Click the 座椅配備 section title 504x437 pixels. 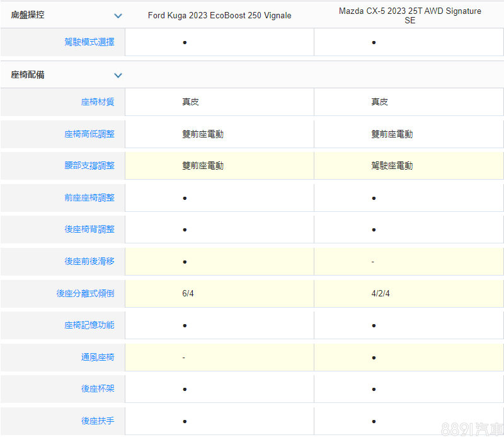(x=28, y=75)
